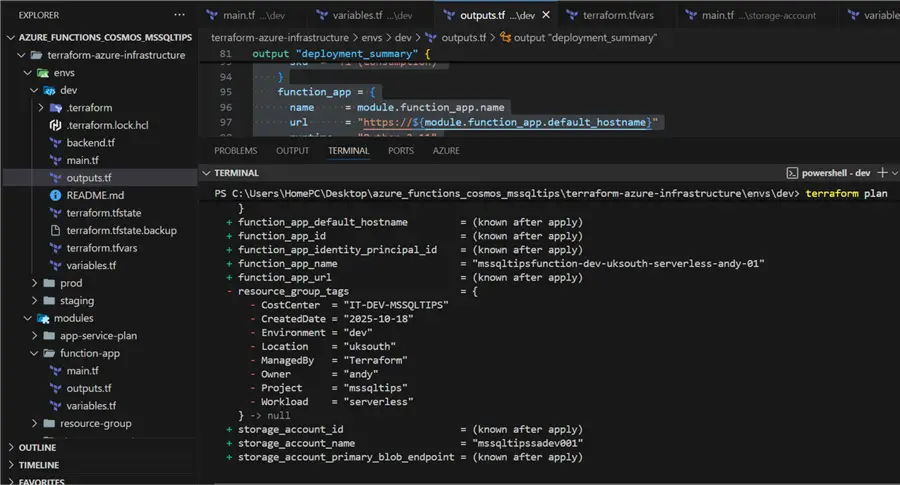900x485 pixels.
Task: Click .terraform folder icon
Action: [56, 107]
